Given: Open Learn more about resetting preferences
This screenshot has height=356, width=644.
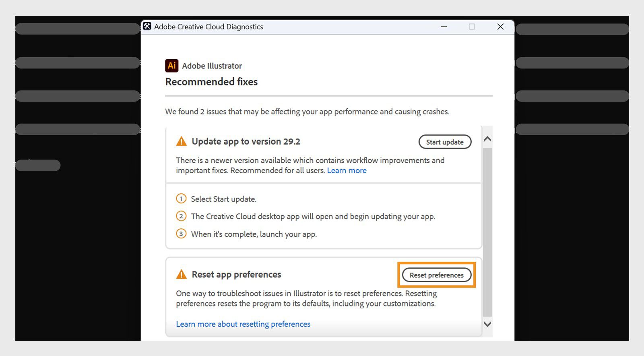Looking at the screenshot, I should point(243,324).
